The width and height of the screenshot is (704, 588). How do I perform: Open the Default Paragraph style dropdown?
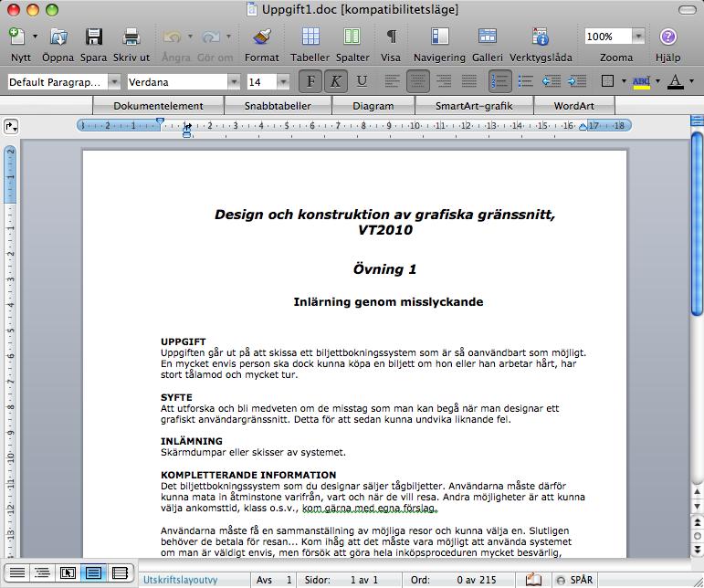[x=114, y=82]
